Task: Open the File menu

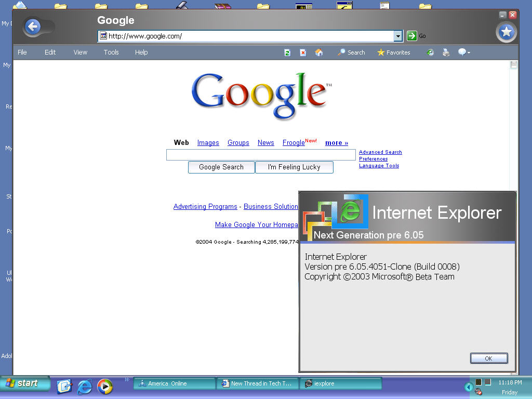Action: 22,52
